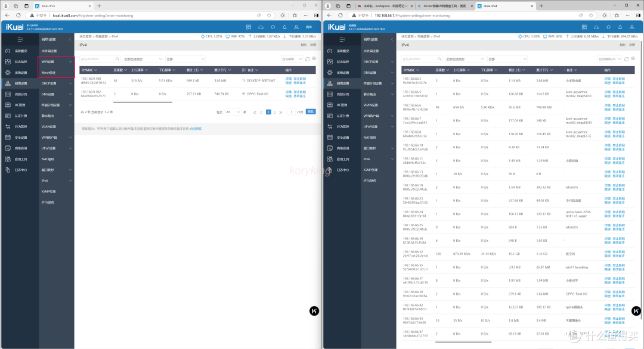
Task: Click the page-number jump input in the left window
Action: (x=292, y=111)
